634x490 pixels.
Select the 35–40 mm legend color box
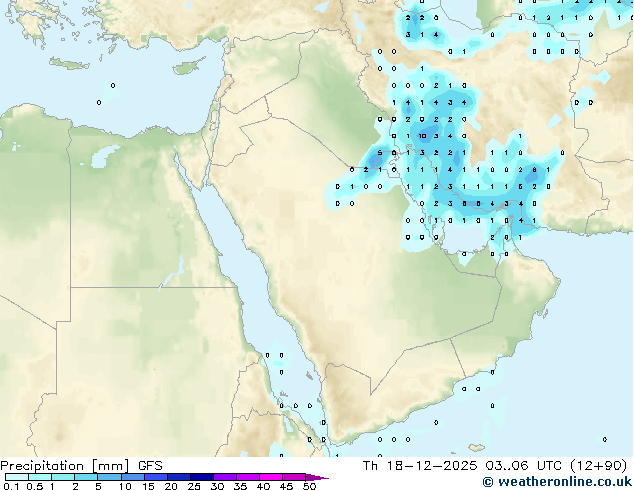tap(248, 477)
